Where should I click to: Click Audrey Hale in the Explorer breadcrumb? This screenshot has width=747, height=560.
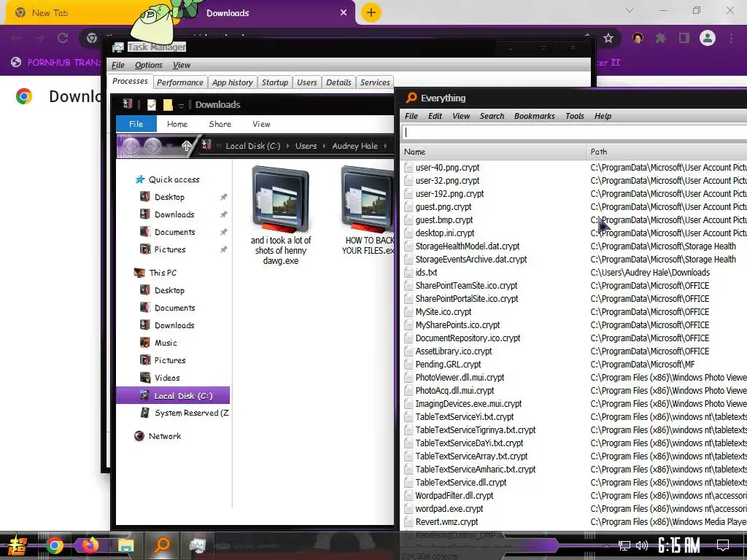(355, 146)
